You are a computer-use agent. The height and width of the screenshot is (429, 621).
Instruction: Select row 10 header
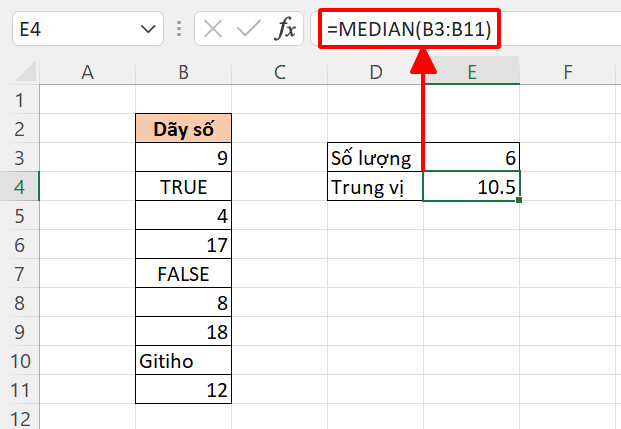[19, 361]
